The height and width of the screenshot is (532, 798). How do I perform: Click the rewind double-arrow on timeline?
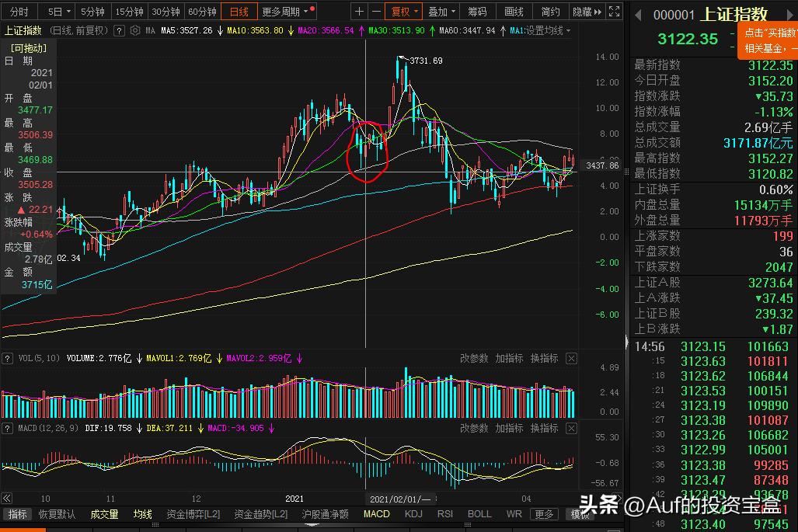pyautogui.click(x=7, y=499)
